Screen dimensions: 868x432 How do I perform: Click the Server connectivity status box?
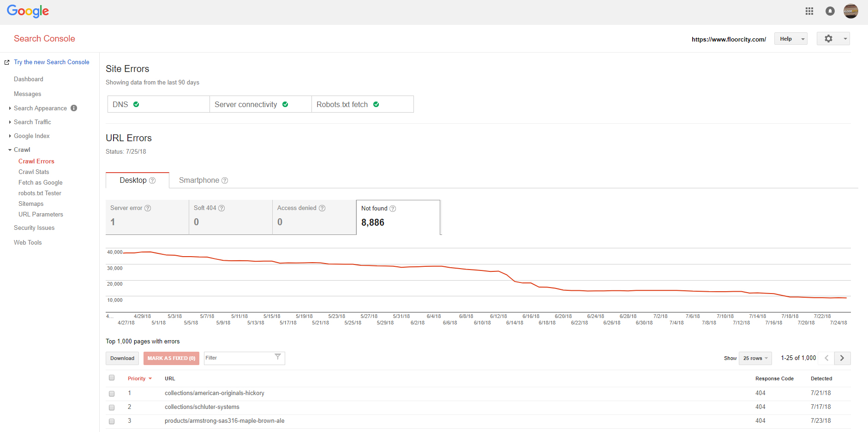coord(261,104)
